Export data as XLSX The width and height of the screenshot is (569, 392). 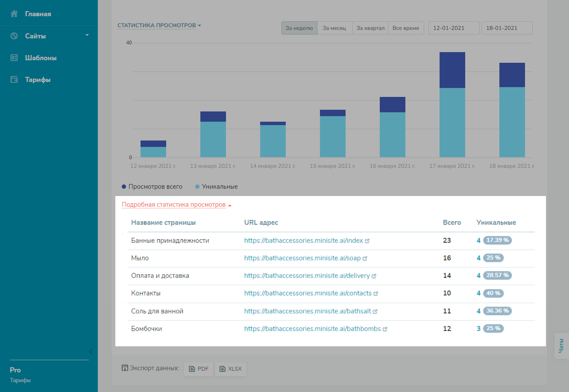point(231,369)
